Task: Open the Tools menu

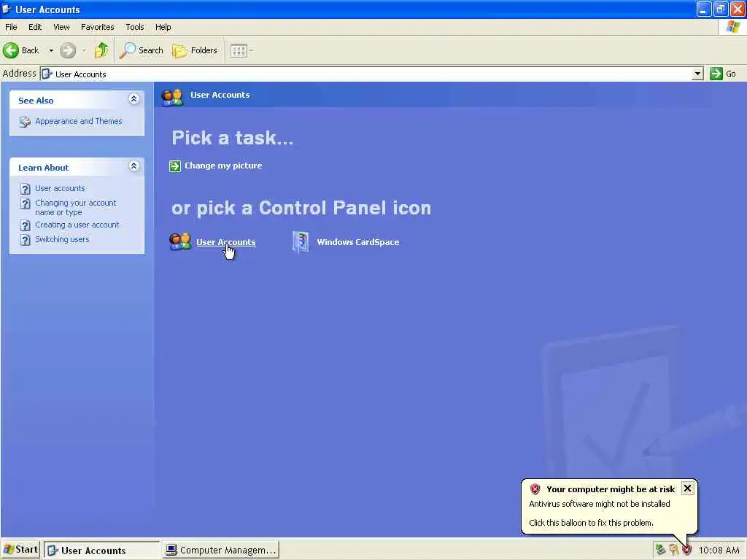Action: pos(135,27)
